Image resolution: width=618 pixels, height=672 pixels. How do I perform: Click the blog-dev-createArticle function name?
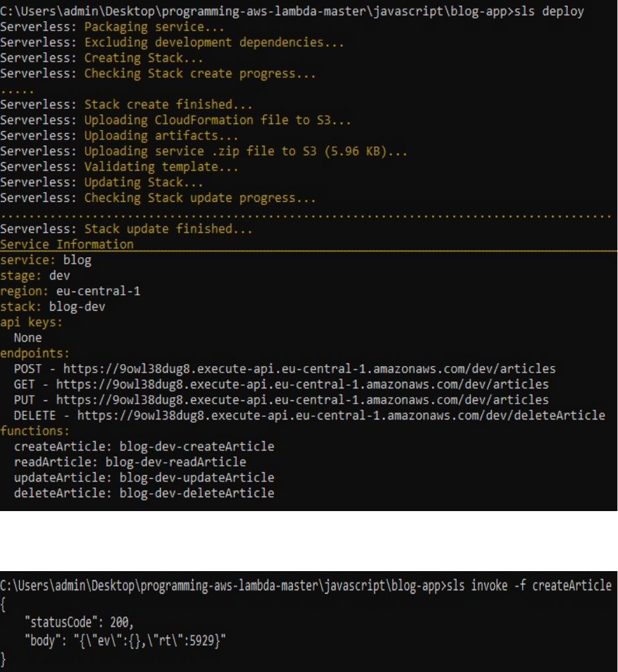pos(197,446)
